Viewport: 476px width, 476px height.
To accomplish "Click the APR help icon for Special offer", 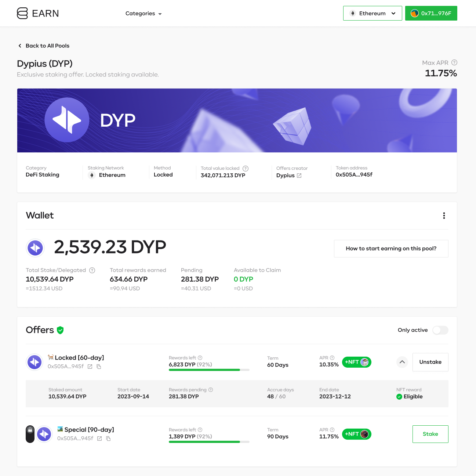I will tap(332, 430).
